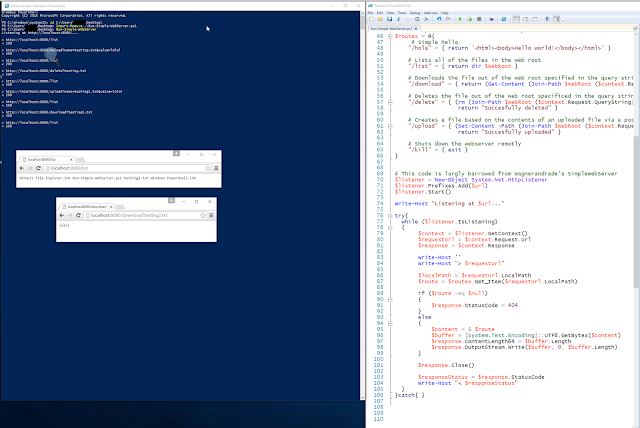
Task: Click the file listing text in list browser page
Action: (107, 178)
